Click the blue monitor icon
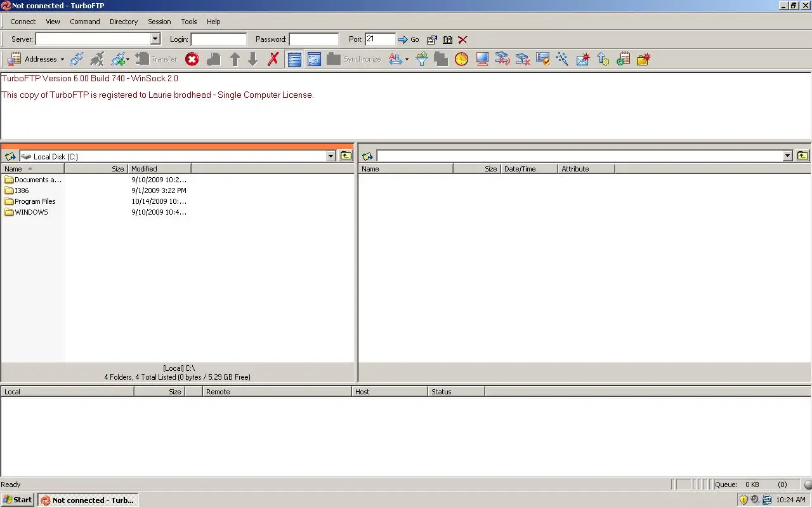The image size is (812, 508). [x=482, y=59]
